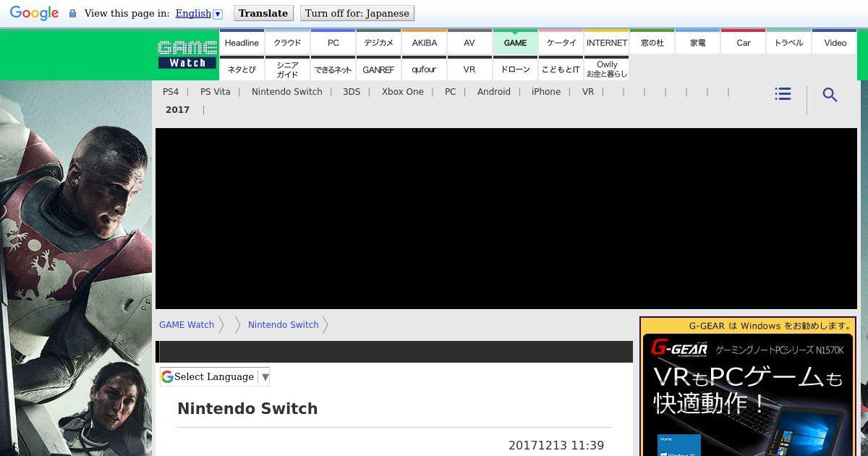Go to Nintendo Switch category in submenu
The width and height of the screenshot is (868, 456).
coord(287,92)
